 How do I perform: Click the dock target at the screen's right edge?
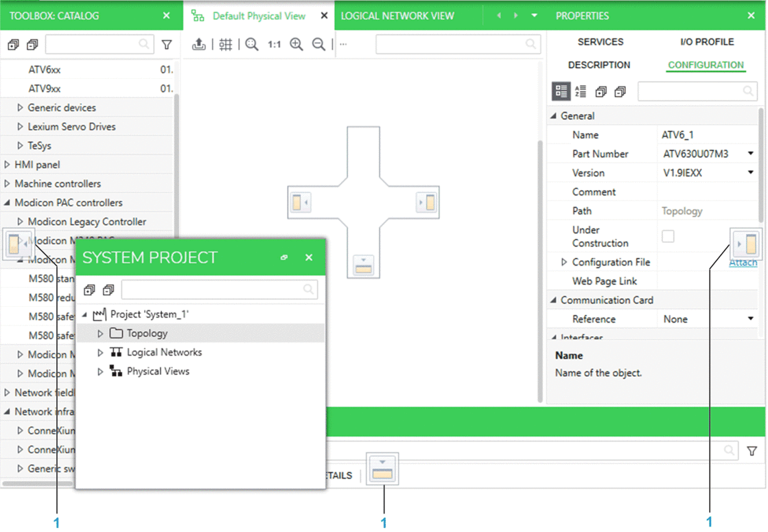pos(746,244)
